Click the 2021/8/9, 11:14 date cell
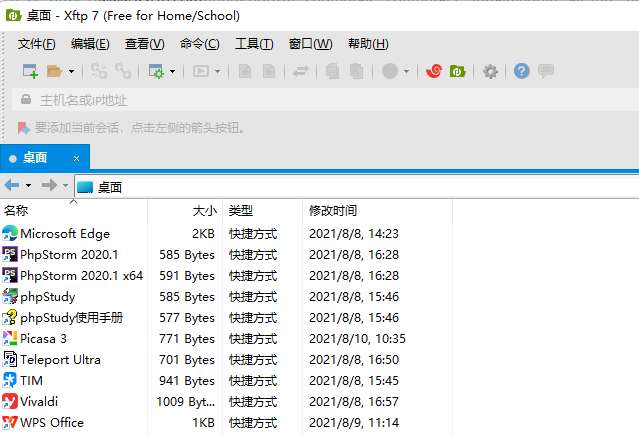Viewport: 639px width, 436px height. coord(354,423)
